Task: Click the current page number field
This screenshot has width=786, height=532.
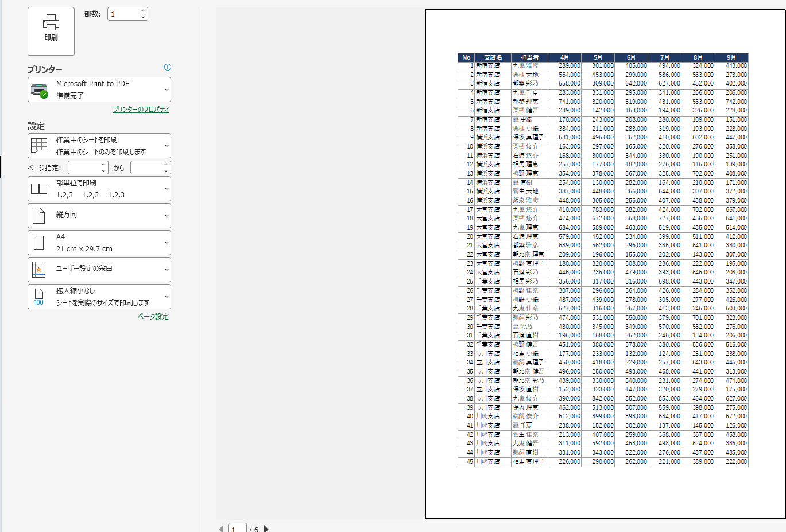Action: (x=237, y=528)
